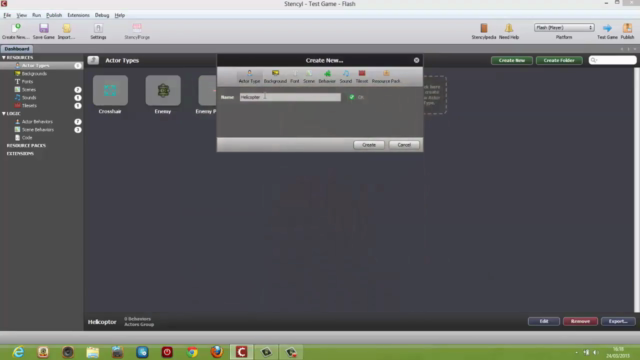Viewport: 640px width, 360px height.
Task: Click the Need Help icon
Action: 509,31
